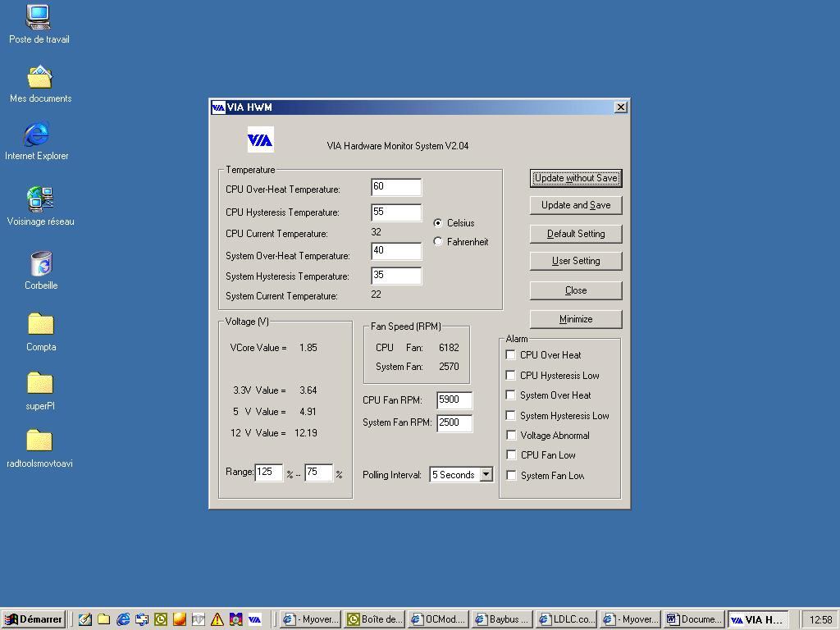840x630 pixels.
Task: Click the VCore value 1.85
Action: pyautogui.click(x=308, y=348)
